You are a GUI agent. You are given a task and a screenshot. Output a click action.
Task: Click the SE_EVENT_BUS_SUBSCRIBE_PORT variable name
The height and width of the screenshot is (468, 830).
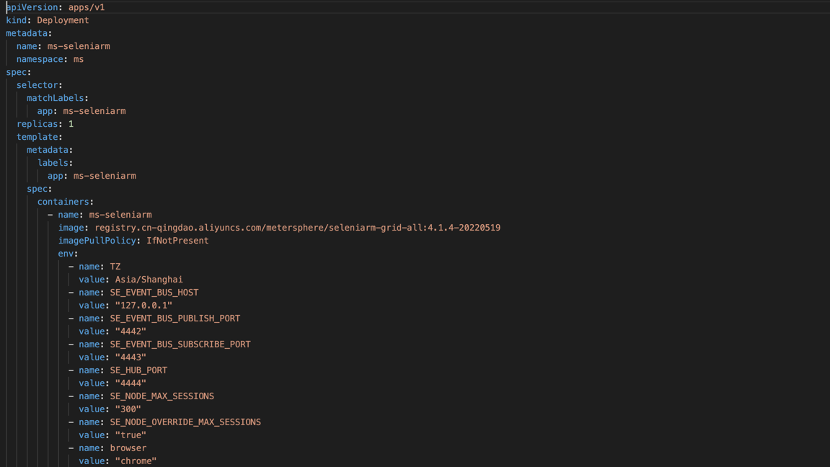click(180, 345)
